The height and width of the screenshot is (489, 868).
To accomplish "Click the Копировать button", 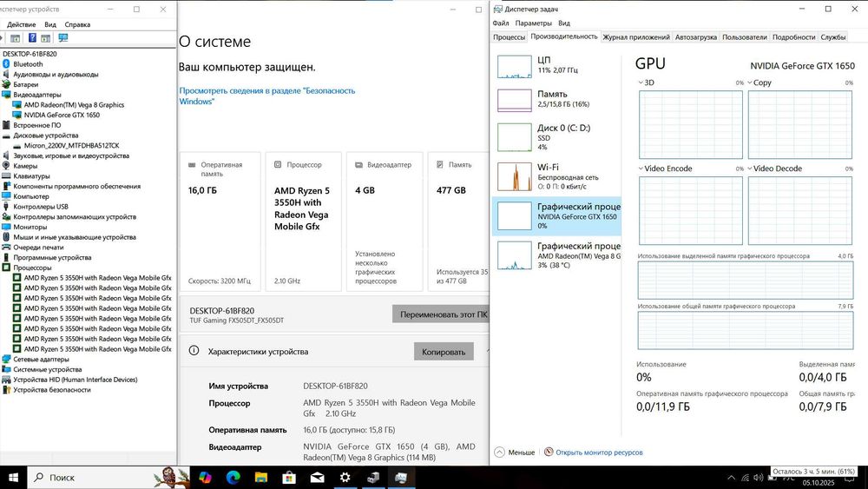I will [x=444, y=352].
